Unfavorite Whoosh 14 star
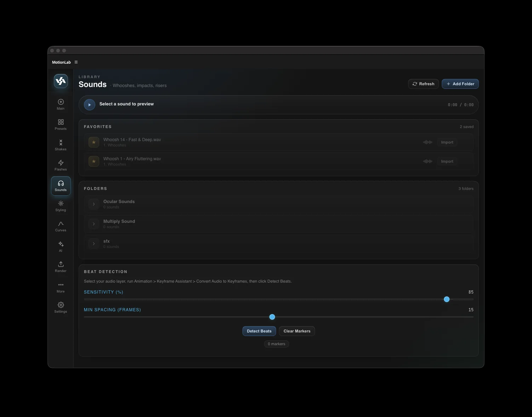Screen dimensions: 532x417 point(94,142)
